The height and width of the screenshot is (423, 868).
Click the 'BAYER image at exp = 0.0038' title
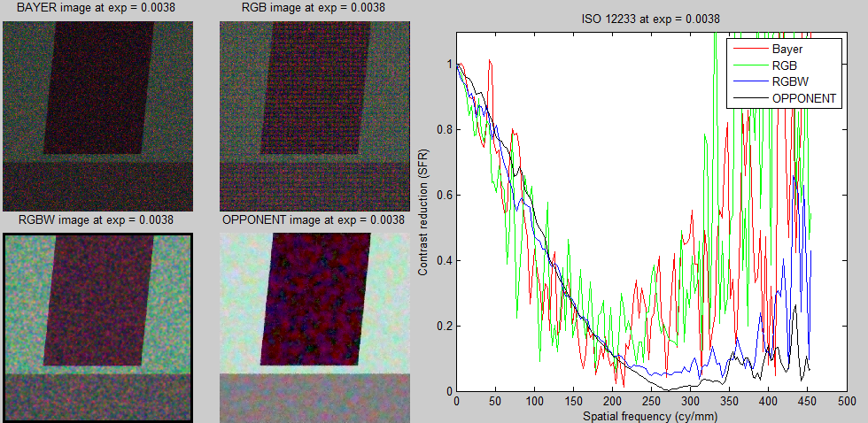[97, 8]
